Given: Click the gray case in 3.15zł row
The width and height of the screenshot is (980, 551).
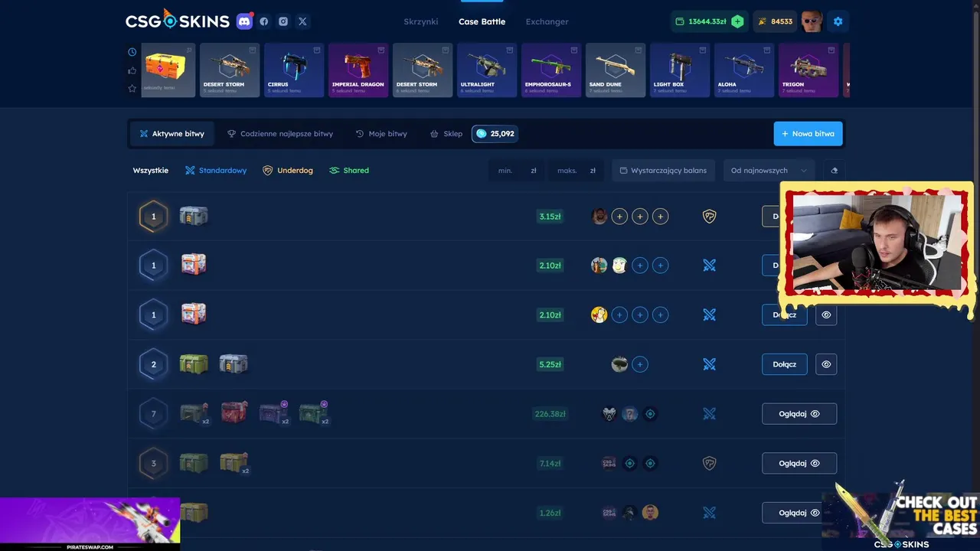Looking at the screenshot, I should (x=194, y=216).
